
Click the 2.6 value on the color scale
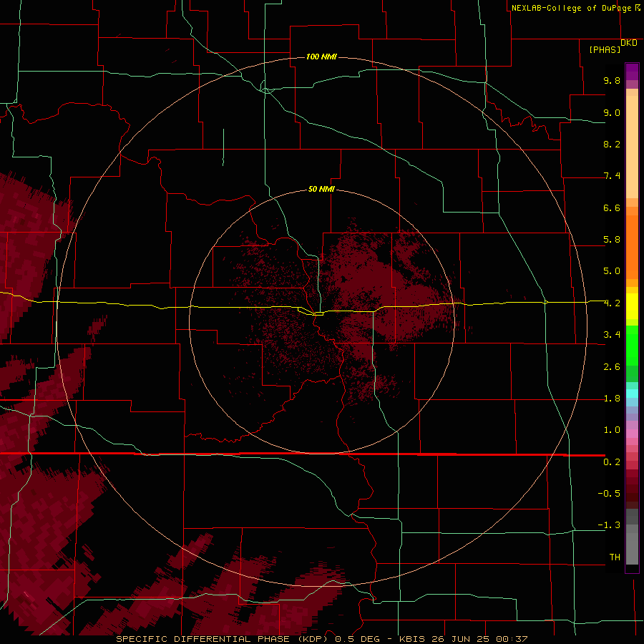click(x=612, y=367)
